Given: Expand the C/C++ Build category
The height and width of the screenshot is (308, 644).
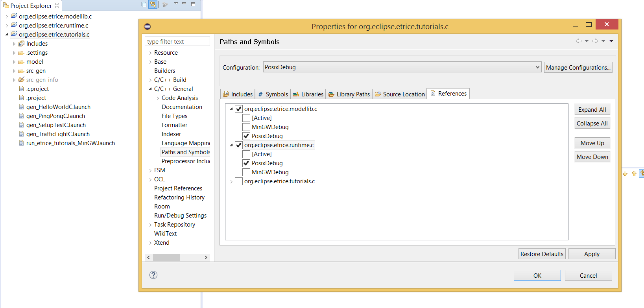Looking at the screenshot, I should (150, 80).
